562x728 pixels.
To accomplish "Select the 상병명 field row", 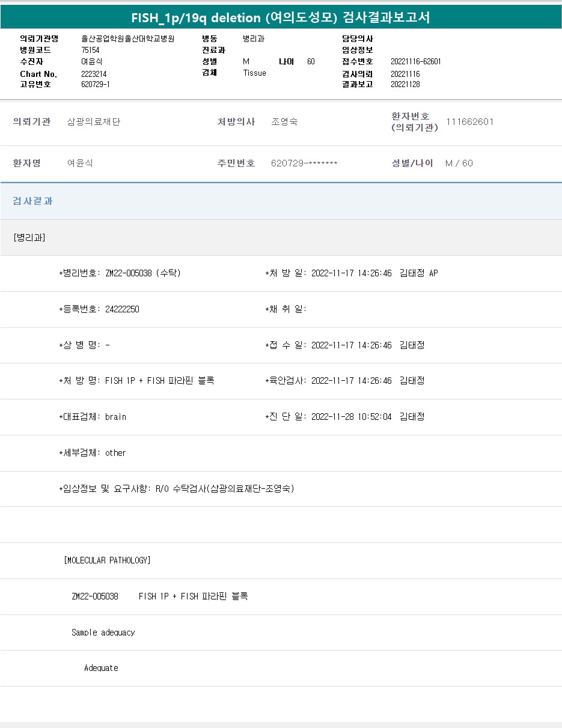I will pos(84,345).
